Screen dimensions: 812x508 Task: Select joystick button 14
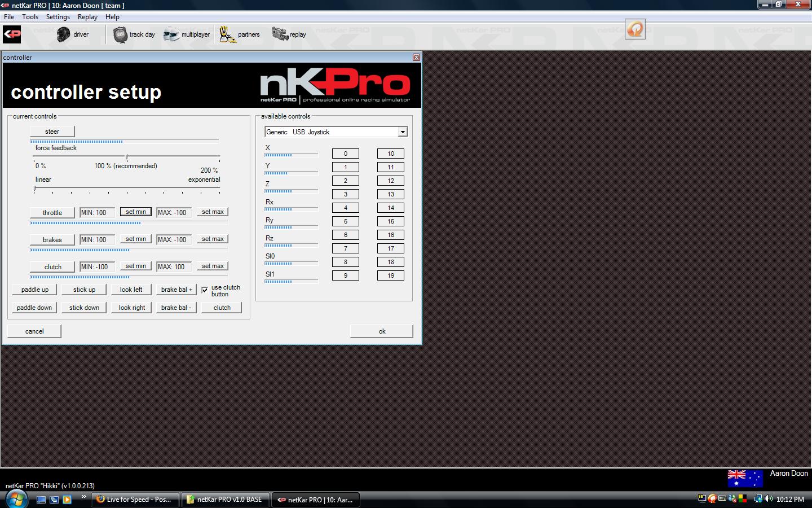click(x=391, y=208)
